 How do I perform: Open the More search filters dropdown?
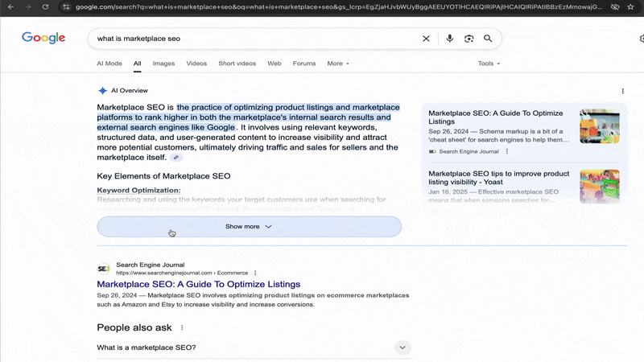(x=338, y=64)
